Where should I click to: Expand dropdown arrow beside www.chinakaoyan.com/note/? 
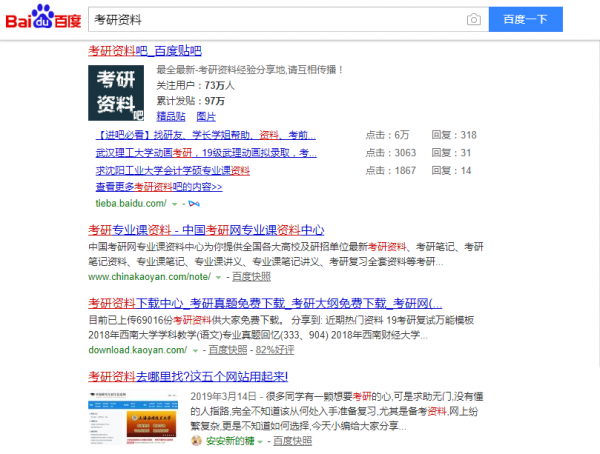218,277
